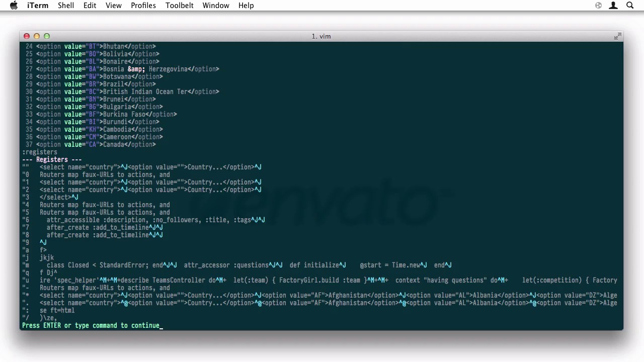Open the View menu
The image size is (644, 362).
click(114, 6)
